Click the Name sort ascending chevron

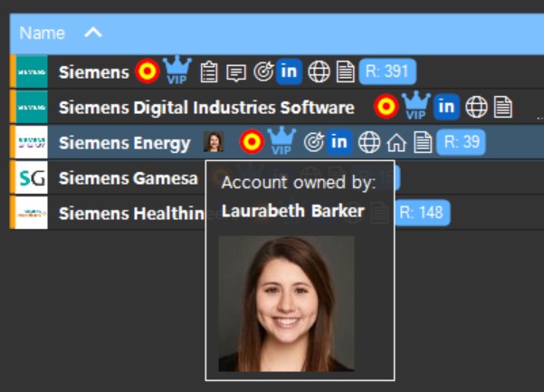tap(93, 33)
